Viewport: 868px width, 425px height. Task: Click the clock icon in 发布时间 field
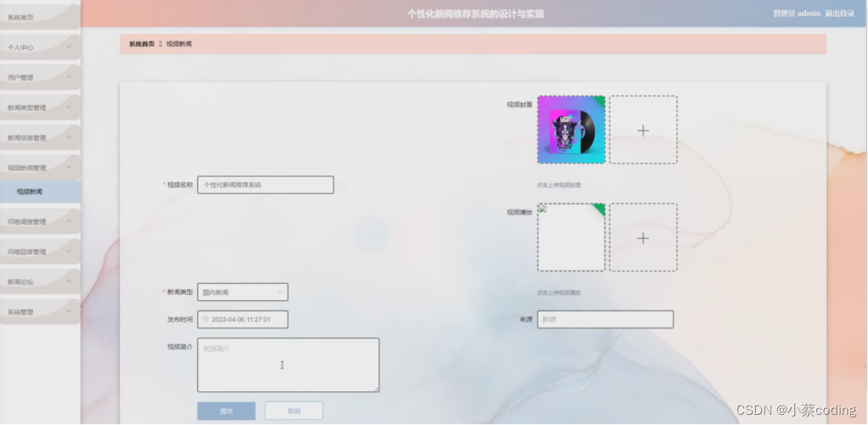point(206,319)
